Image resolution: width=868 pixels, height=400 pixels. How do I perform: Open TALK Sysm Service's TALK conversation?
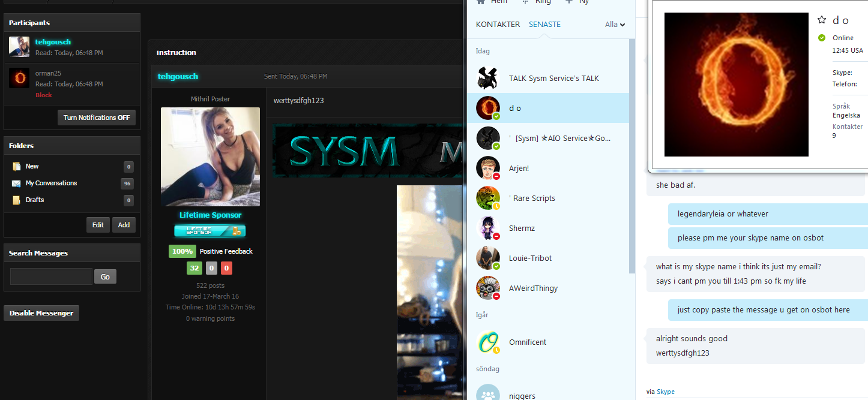coord(547,78)
